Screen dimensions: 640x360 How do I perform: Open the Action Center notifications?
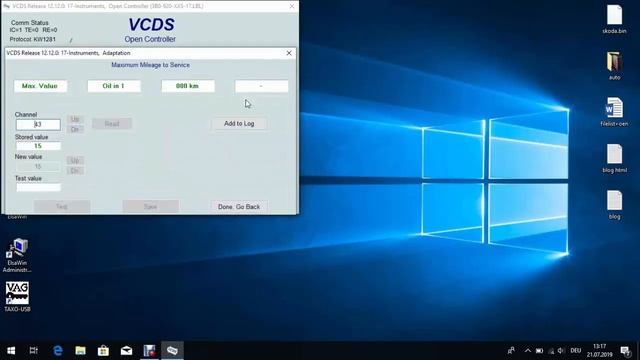(x=625, y=350)
